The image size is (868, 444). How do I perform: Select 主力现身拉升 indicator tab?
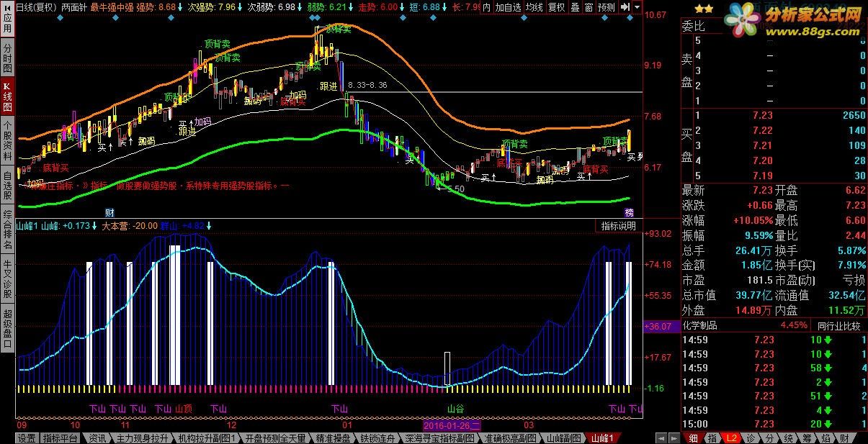(x=142, y=438)
